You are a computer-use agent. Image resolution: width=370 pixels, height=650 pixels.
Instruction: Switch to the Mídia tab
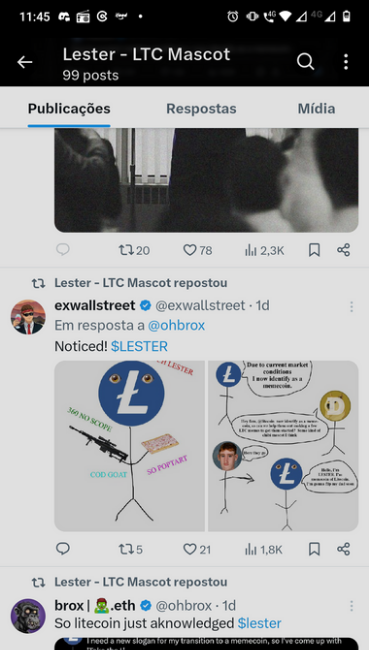point(316,109)
